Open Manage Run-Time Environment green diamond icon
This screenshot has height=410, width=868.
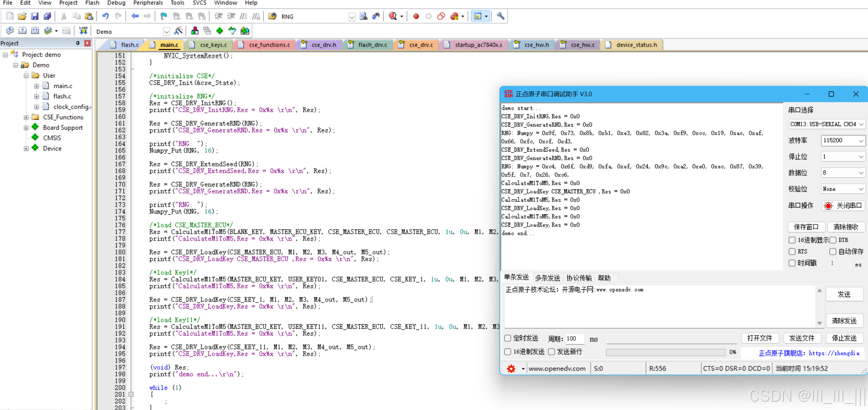(219, 31)
